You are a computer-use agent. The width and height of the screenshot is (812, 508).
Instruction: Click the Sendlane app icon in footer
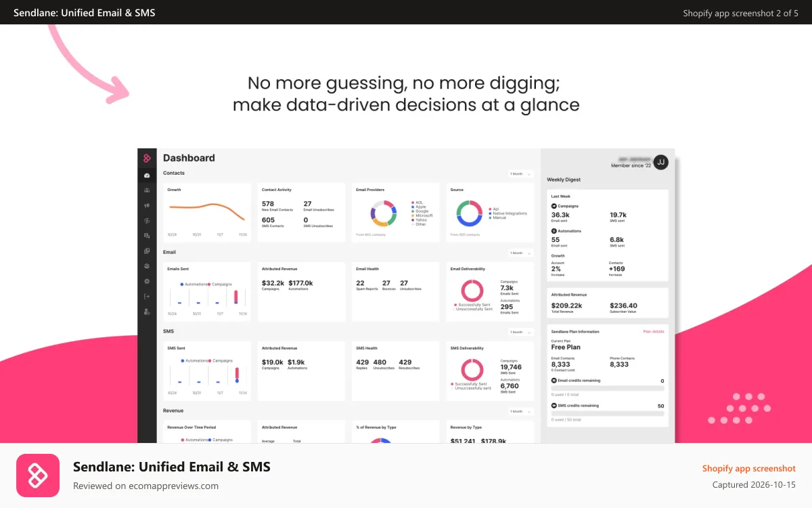pos(38,475)
